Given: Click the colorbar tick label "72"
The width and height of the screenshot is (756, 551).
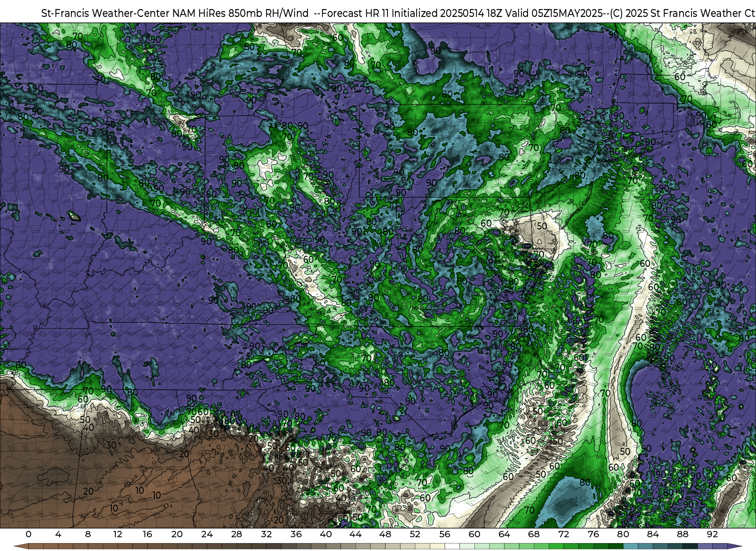Looking at the screenshot, I should click(x=563, y=534).
